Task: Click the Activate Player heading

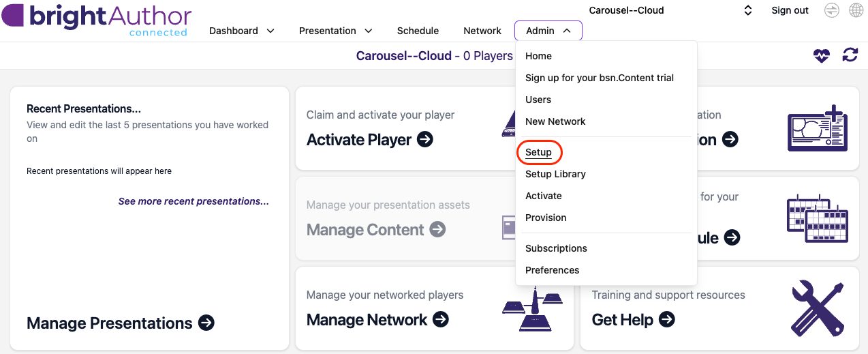Action: (359, 140)
